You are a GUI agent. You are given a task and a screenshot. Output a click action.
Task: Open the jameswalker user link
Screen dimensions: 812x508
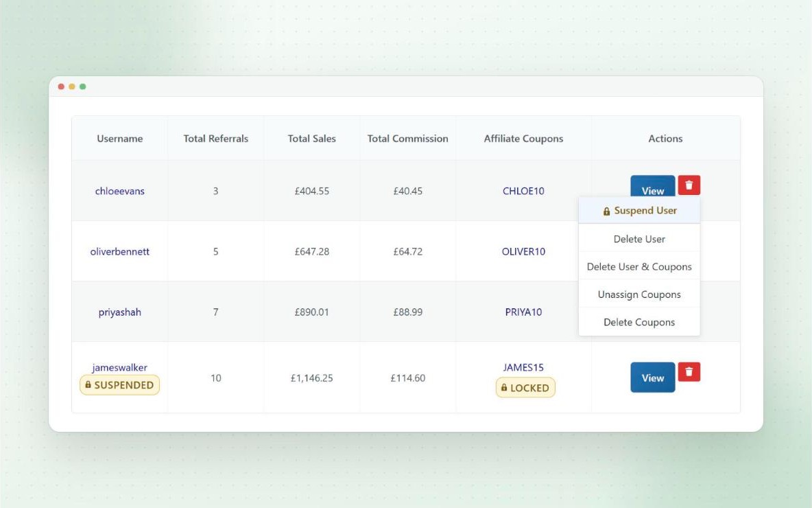click(119, 367)
